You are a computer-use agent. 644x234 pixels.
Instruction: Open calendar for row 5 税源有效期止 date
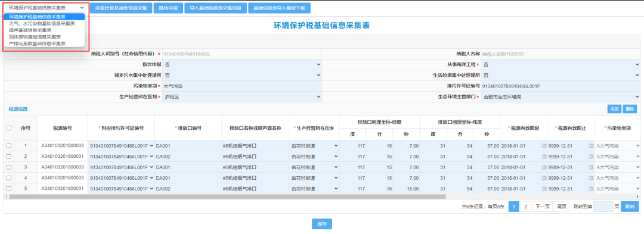[591, 189]
